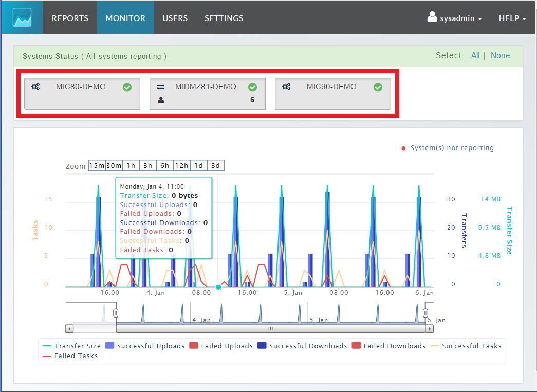
Task: Set chart zoom to 12h
Action: (182, 165)
